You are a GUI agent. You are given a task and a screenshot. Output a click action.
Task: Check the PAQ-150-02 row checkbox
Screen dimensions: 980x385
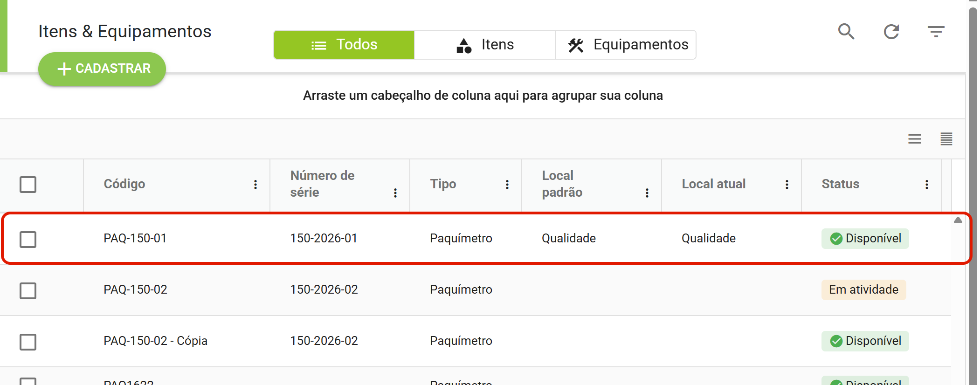(x=28, y=291)
